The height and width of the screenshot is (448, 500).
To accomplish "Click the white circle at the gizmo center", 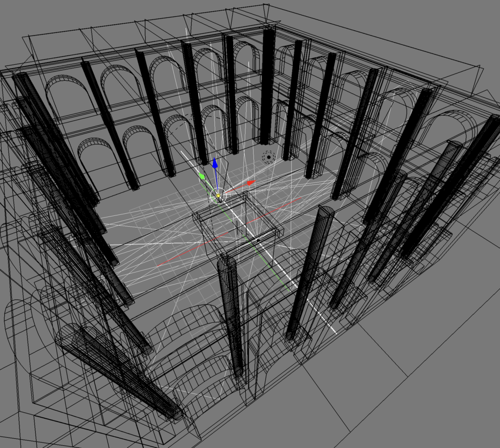I will (x=218, y=196).
